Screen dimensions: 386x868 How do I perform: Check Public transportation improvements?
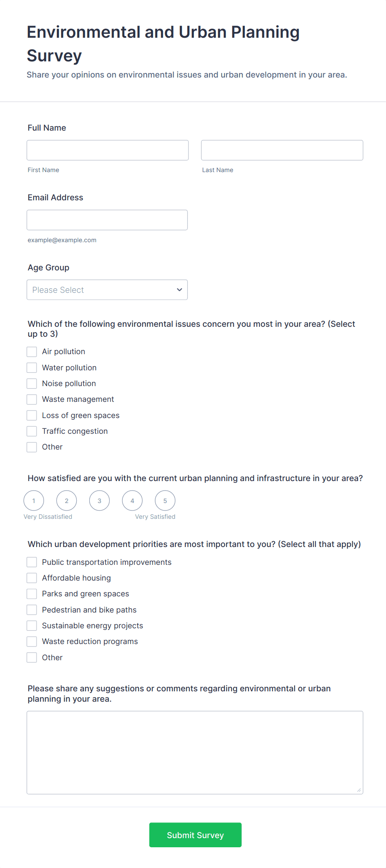click(x=32, y=562)
